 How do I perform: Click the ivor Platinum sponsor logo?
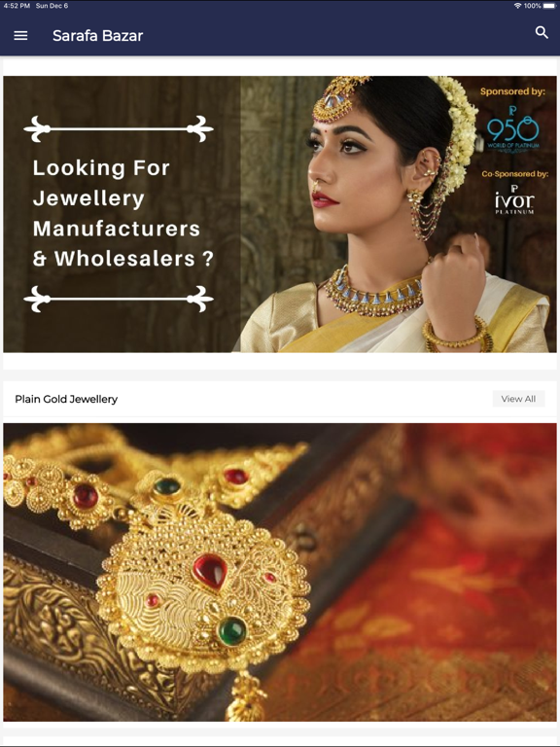(x=514, y=199)
